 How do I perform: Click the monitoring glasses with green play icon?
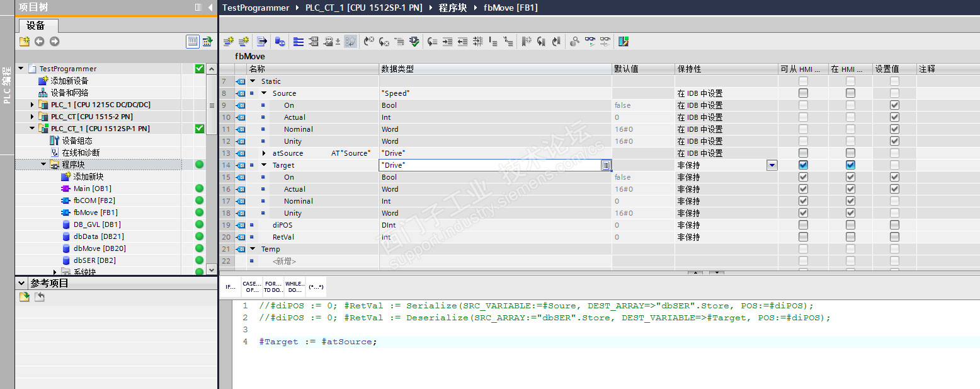590,42
